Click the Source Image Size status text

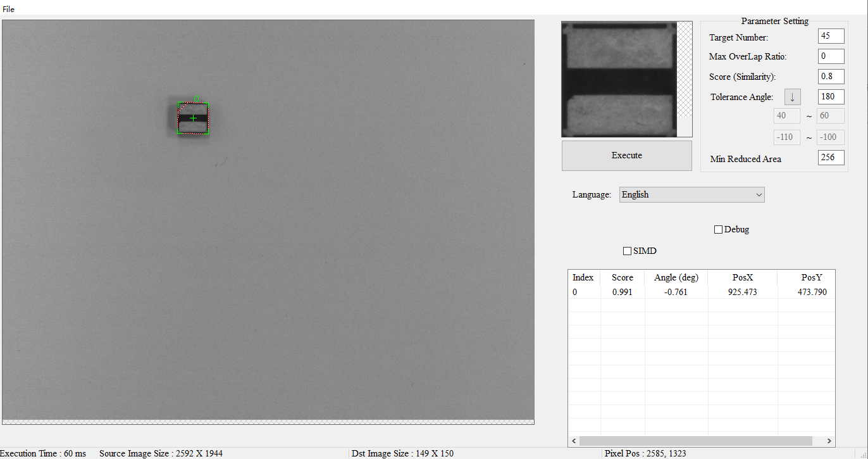pos(161,453)
